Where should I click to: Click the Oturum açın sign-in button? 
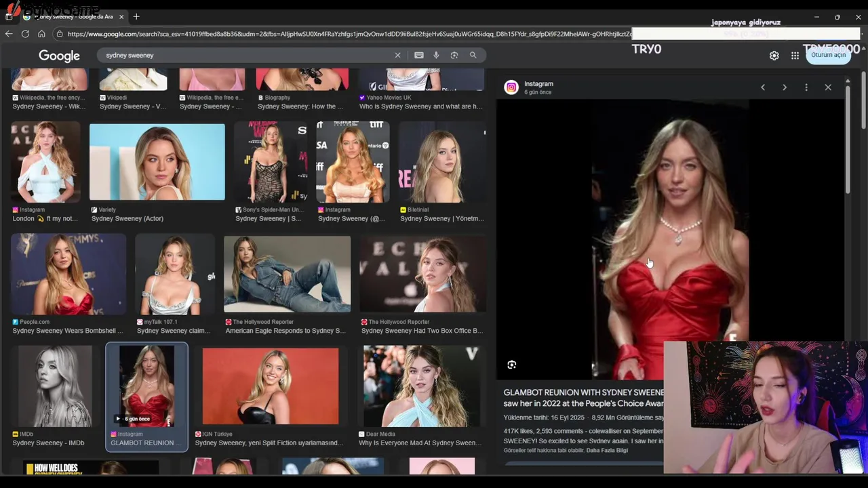829,55
